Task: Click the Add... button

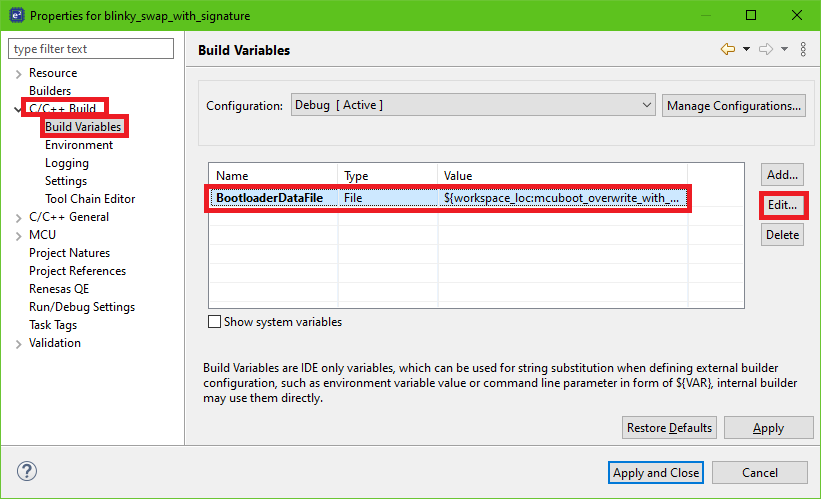Action: coord(782,174)
